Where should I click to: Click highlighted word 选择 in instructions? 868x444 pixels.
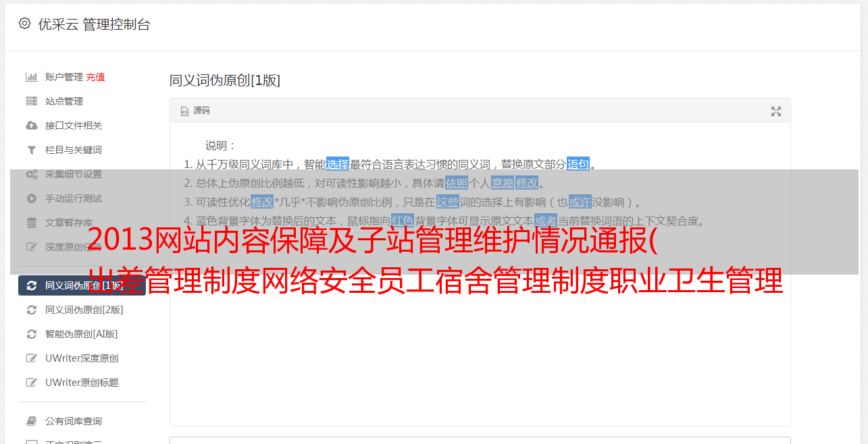point(338,164)
